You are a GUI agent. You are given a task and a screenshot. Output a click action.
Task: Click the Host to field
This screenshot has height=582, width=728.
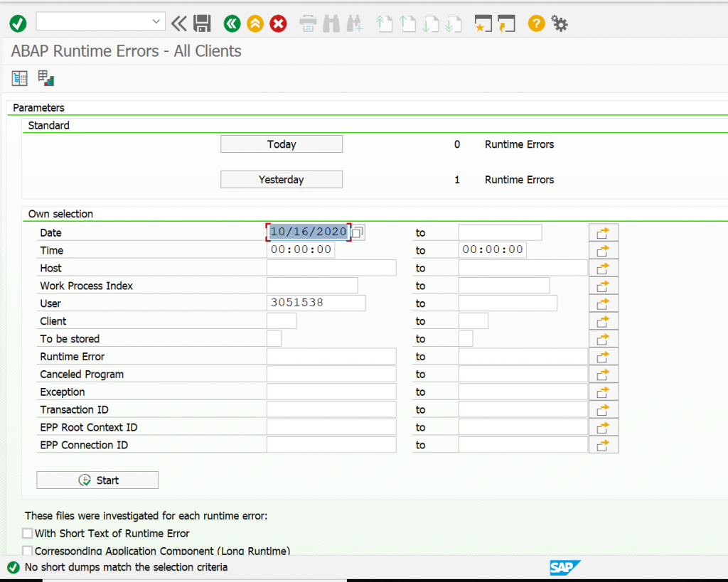tap(523, 268)
